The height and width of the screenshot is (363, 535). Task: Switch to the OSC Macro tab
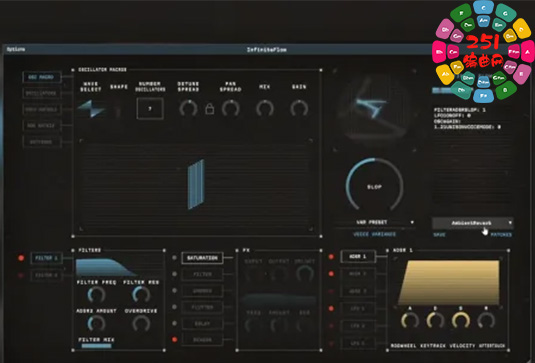coord(42,77)
